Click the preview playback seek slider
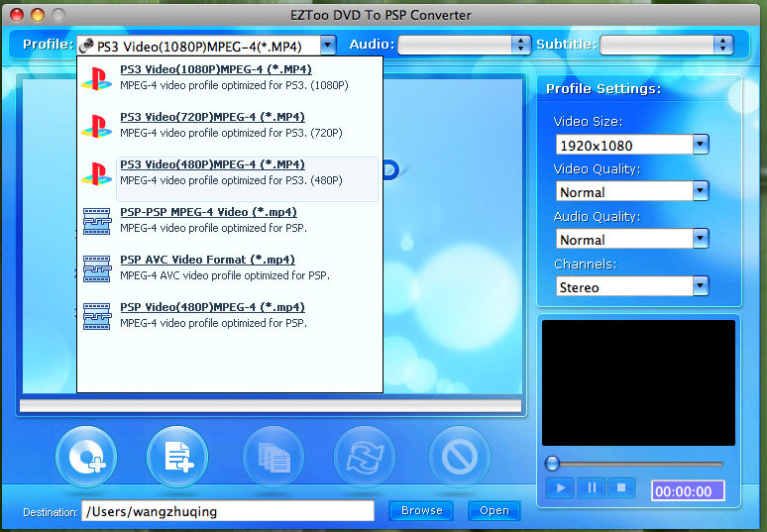 click(634, 464)
